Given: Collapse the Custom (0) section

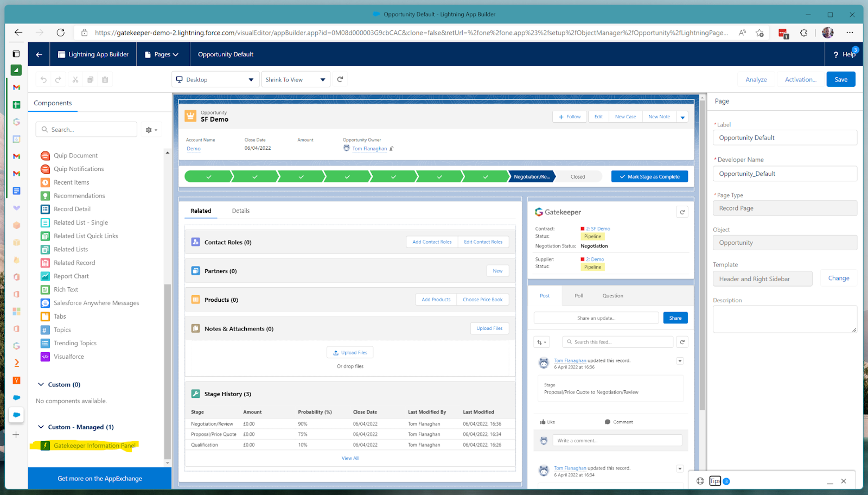Looking at the screenshot, I should click(x=41, y=384).
